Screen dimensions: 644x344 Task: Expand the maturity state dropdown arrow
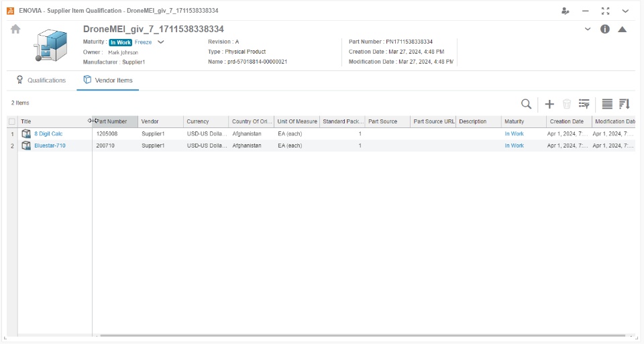[x=161, y=42]
